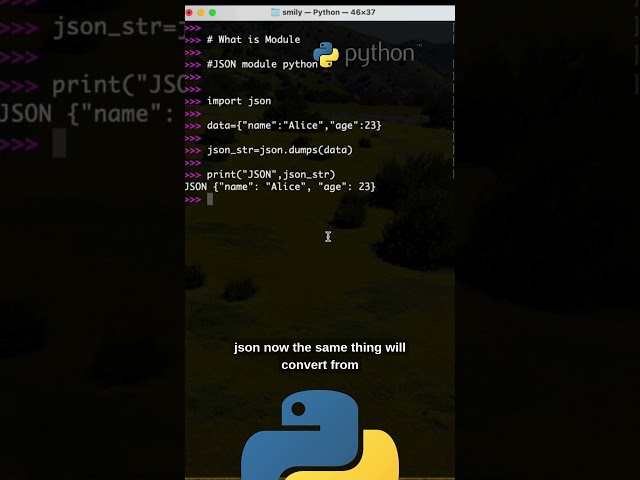The height and width of the screenshot is (480, 640).
Task: Click the folder icon beside 'smily' in the title
Action: [x=276, y=13]
